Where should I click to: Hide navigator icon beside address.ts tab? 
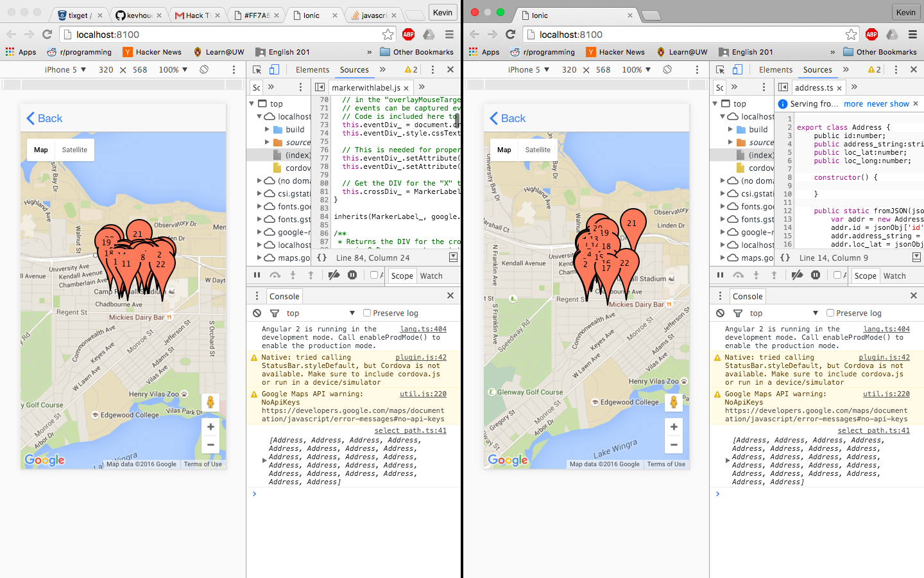[783, 87]
